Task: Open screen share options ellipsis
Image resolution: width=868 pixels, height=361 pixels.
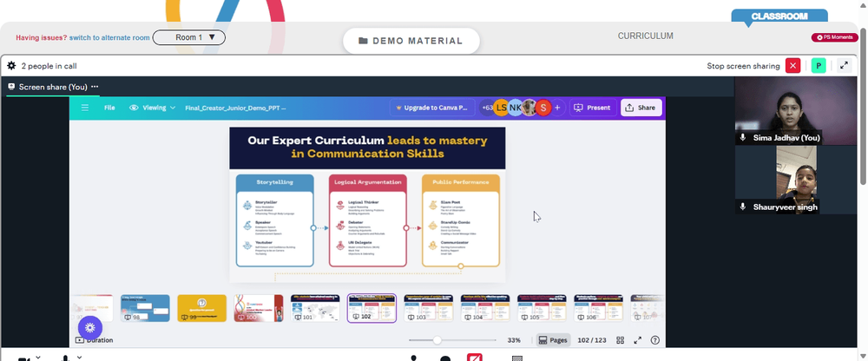Action: pyautogui.click(x=95, y=87)
